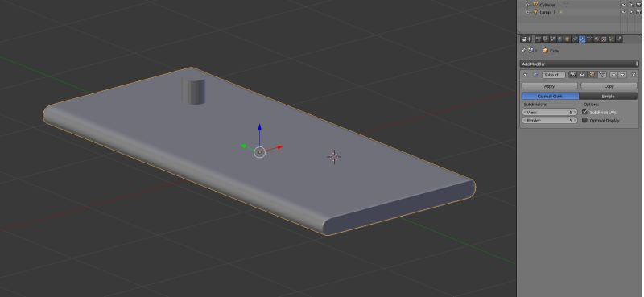Open the Material properties tab

click(597, 39)
